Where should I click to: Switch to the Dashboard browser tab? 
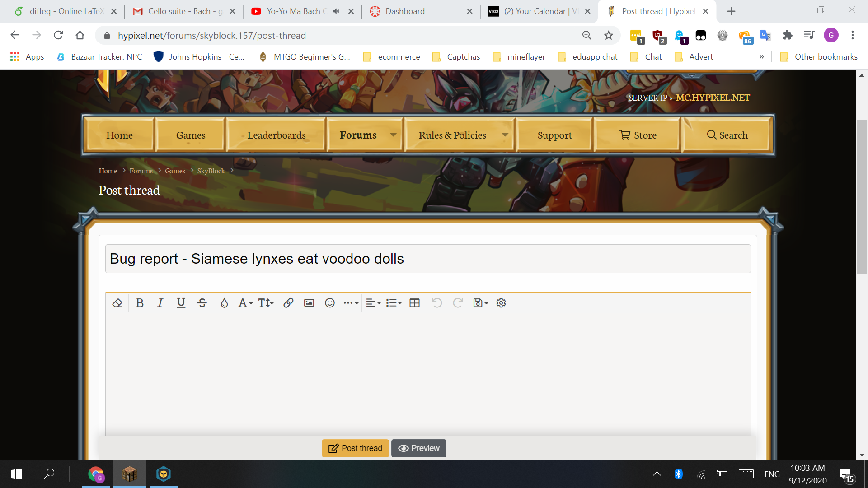[405, 11]
